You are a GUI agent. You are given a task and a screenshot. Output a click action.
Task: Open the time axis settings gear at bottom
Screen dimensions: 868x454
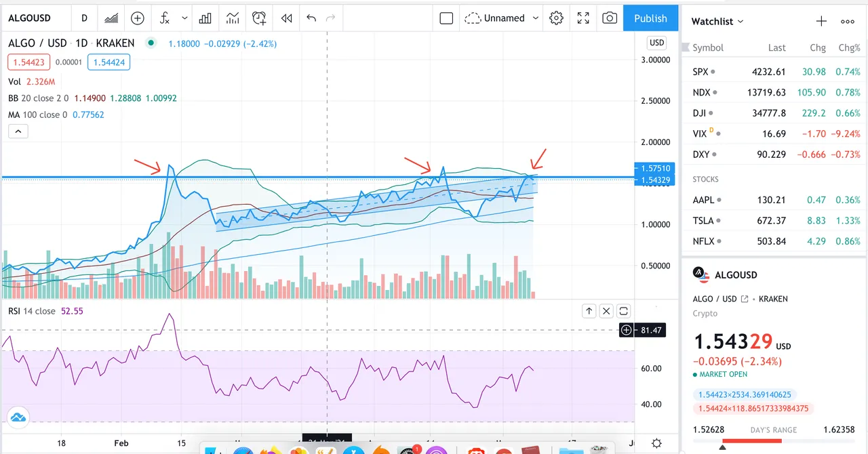(x=656, y=443)
